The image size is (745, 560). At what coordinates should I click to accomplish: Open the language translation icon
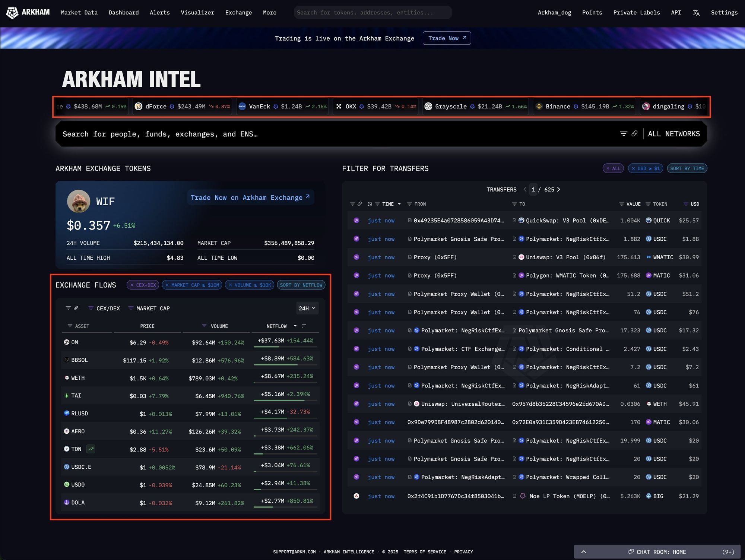[696, 13]
